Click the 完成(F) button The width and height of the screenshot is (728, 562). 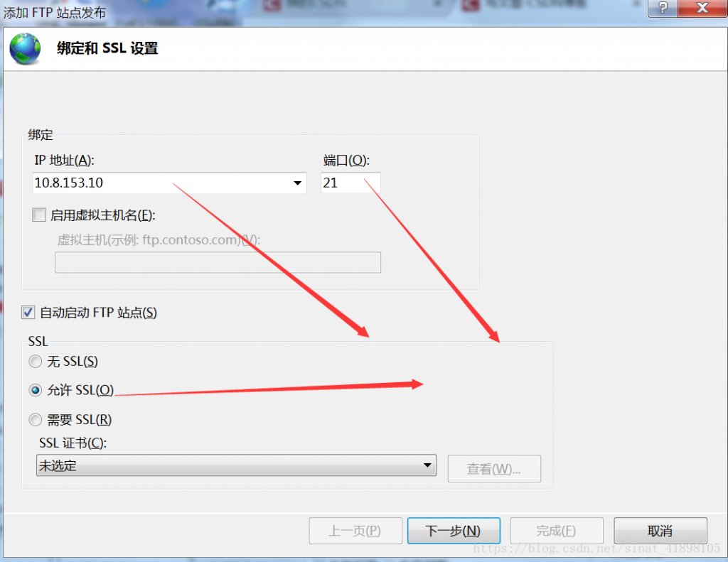[557, 531]
